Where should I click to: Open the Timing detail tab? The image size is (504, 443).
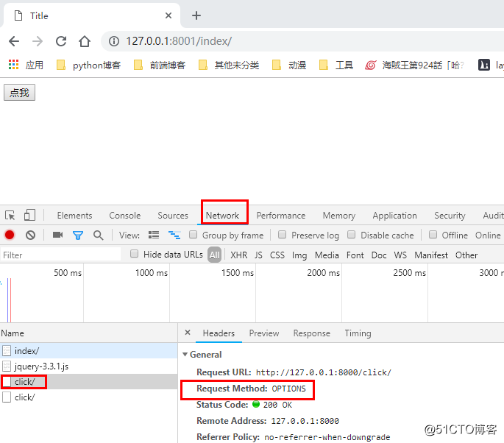[x=358, y=333]
